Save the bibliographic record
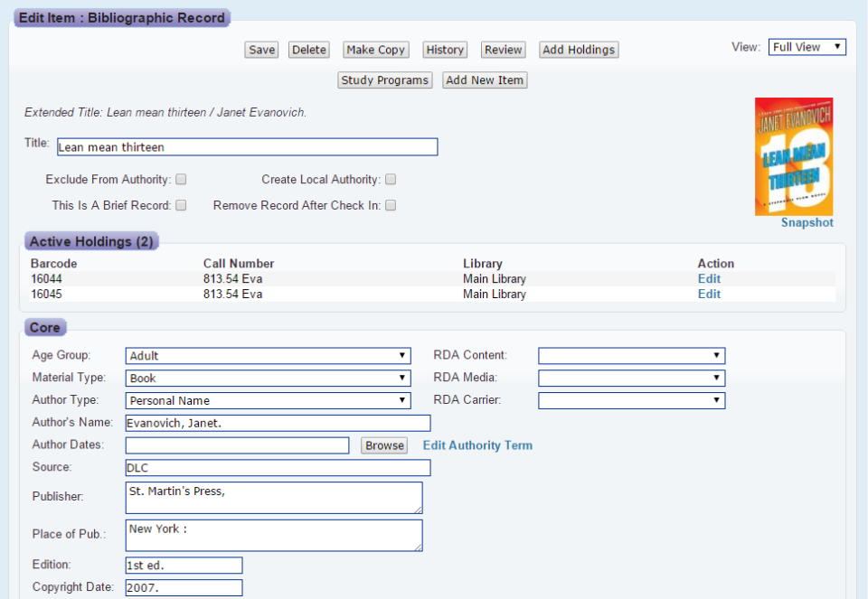This screenshot has height=599, width=868. pyautogui.click(x=260, y=50)
